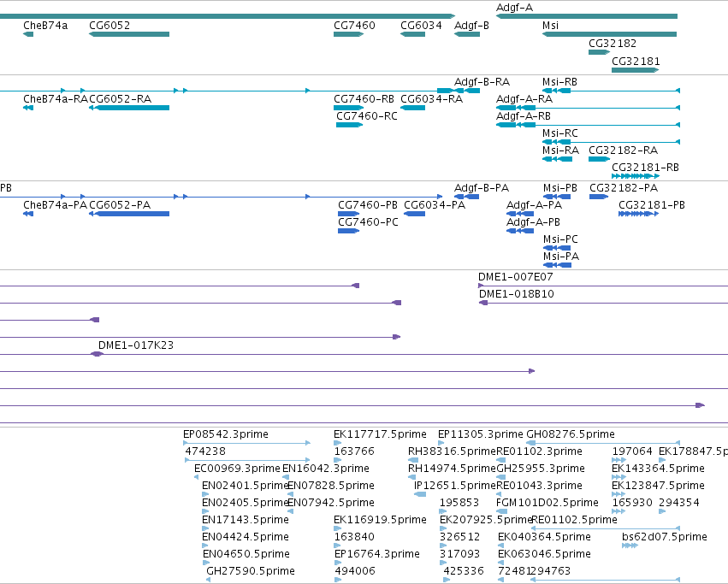Viewport: 728px width, 584px height.
Task: Select protein label 'CG6052-PA'
Action: tap(120, 205)
